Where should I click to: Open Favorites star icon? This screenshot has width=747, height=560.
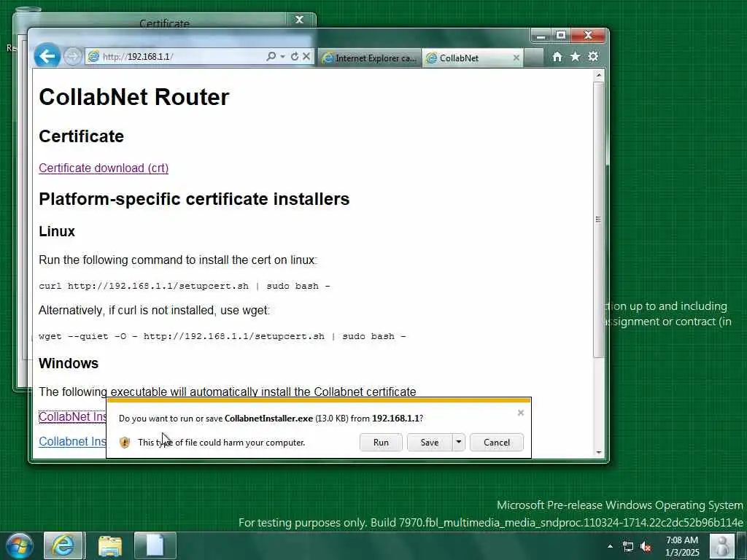pyautogui.click(x=576, y=57)
